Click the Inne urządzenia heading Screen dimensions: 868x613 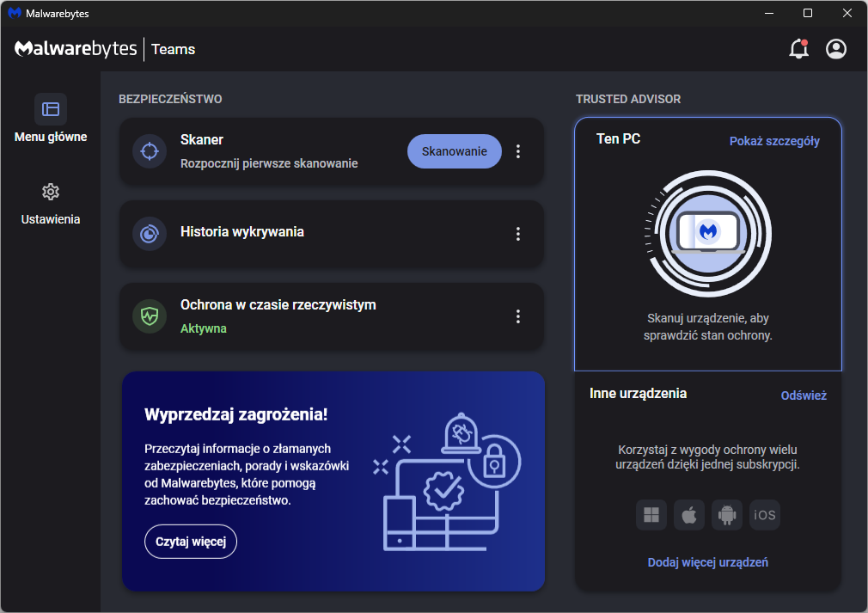(638, 393)
